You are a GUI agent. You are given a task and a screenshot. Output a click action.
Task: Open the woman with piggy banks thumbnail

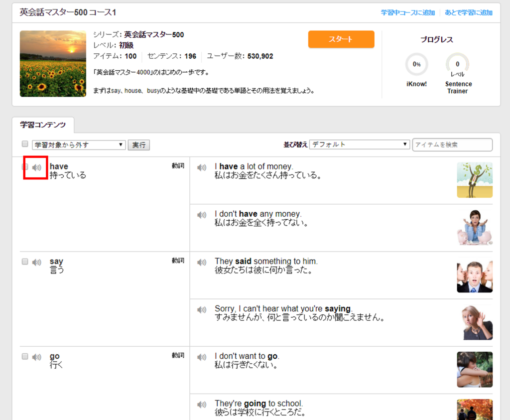(475, 227)
